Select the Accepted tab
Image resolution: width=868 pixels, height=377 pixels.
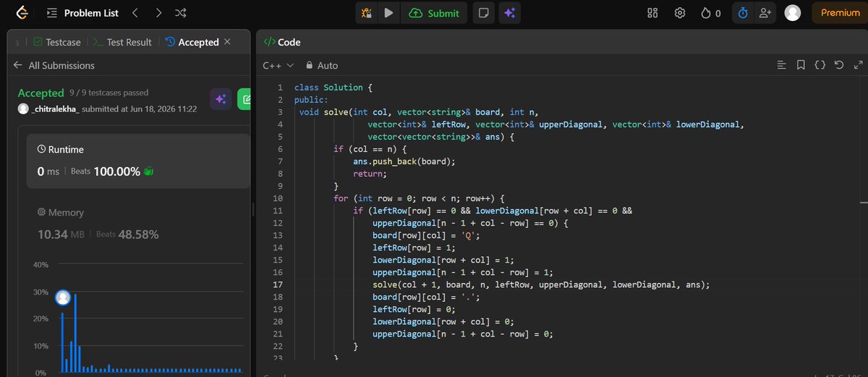pos(192,42)
